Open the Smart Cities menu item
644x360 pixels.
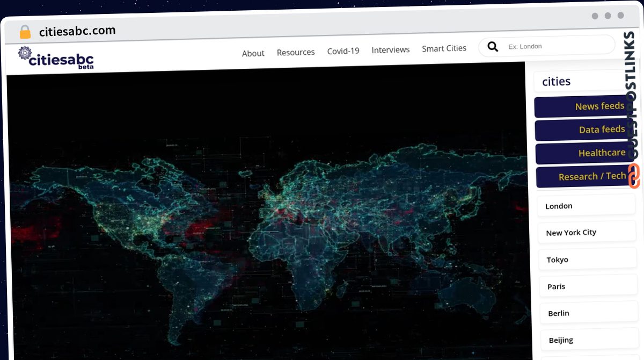click(x=444, y=48)
